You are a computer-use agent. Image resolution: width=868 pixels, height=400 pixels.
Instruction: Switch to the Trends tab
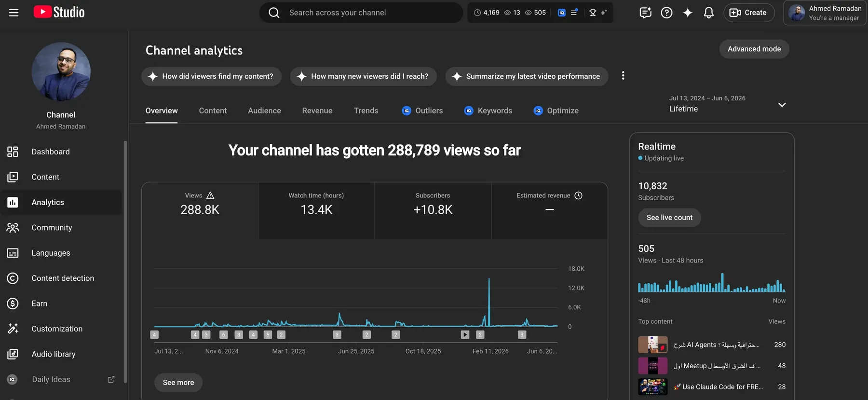(366, 110)
